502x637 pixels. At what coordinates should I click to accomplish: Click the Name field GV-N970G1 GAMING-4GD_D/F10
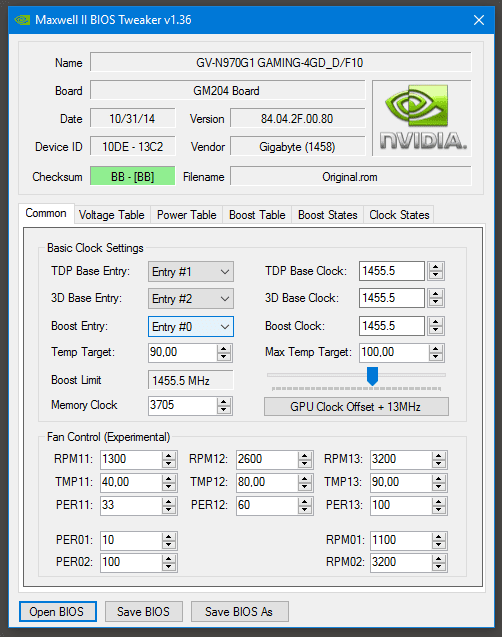281,62
